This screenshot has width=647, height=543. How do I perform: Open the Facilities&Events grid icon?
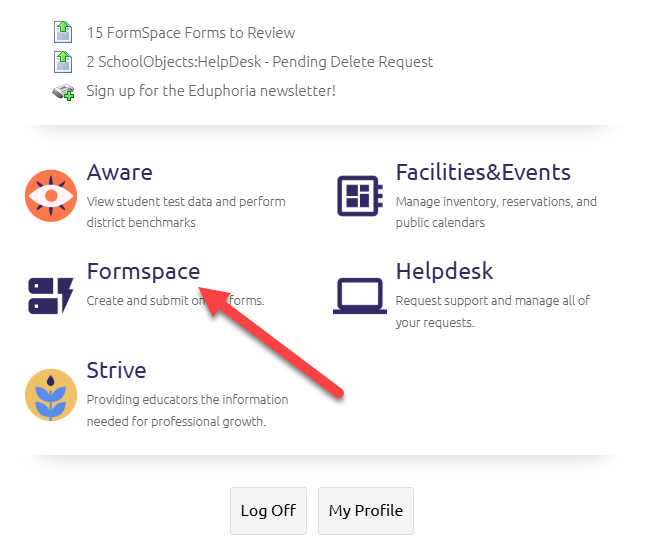[x=359, y=196]
